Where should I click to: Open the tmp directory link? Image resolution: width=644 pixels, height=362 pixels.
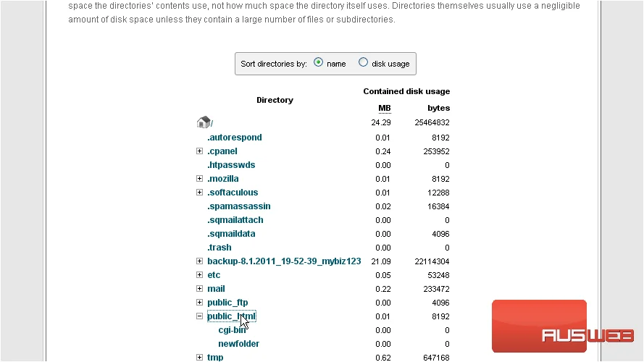215,358
